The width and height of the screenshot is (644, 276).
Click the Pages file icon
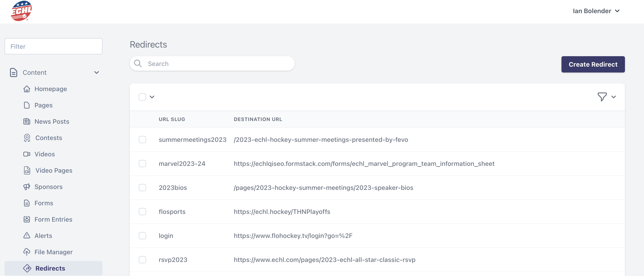tap(27, 105)
